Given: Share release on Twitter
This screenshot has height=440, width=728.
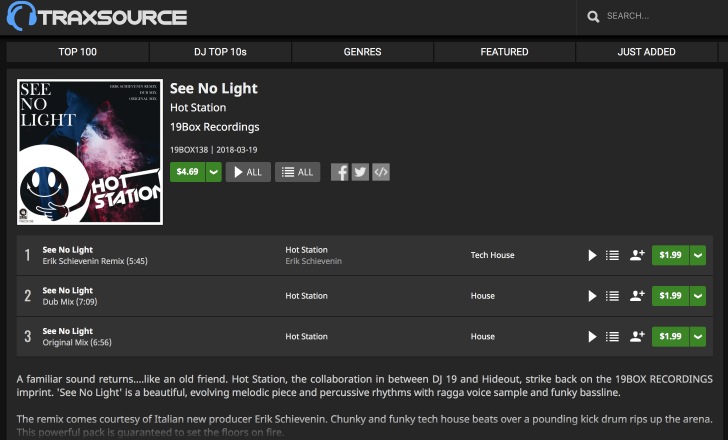Looking at the screenshot, I should click(360, 172).
